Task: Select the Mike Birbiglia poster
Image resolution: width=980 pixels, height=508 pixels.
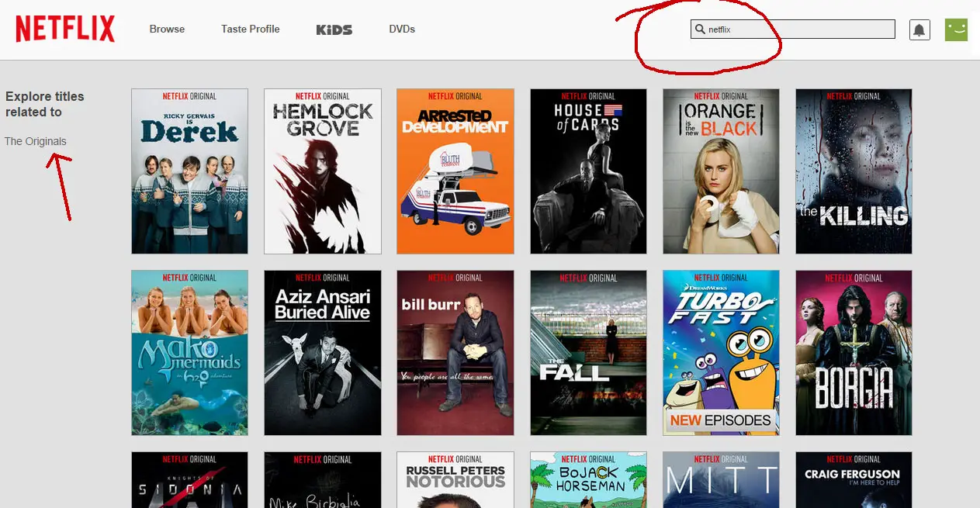Action: click(323, 479)
